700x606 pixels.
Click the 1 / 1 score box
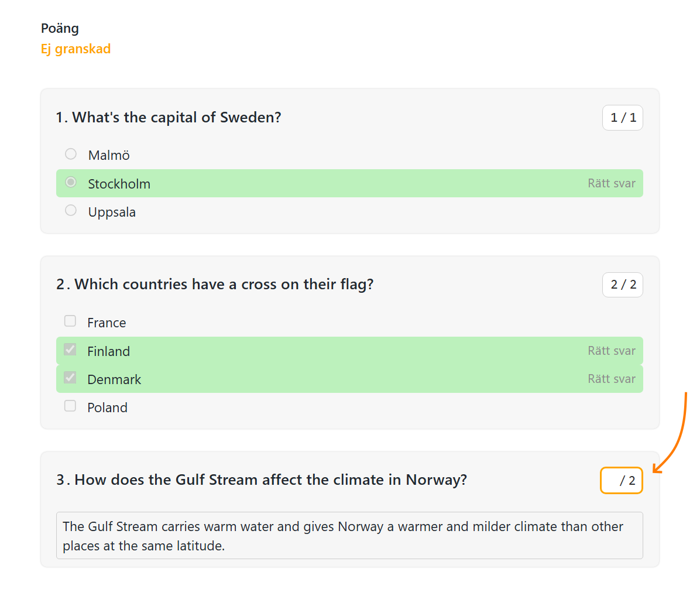coord(622,118)
